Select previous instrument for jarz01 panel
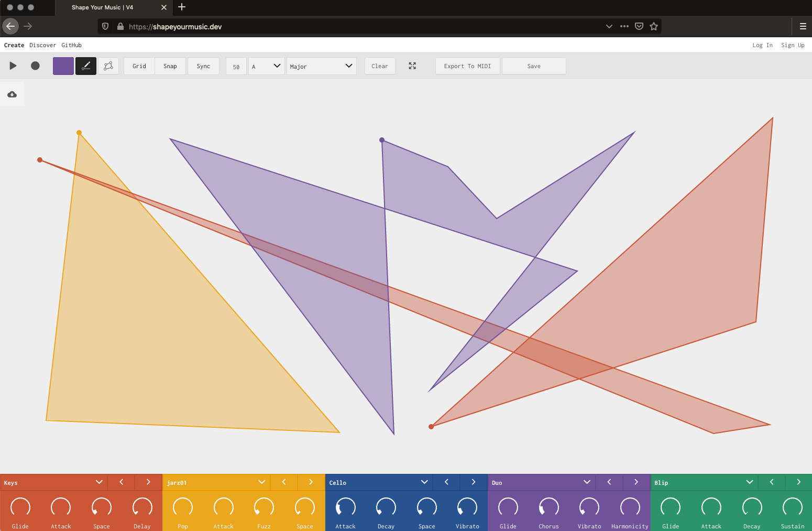 [284, 482]
